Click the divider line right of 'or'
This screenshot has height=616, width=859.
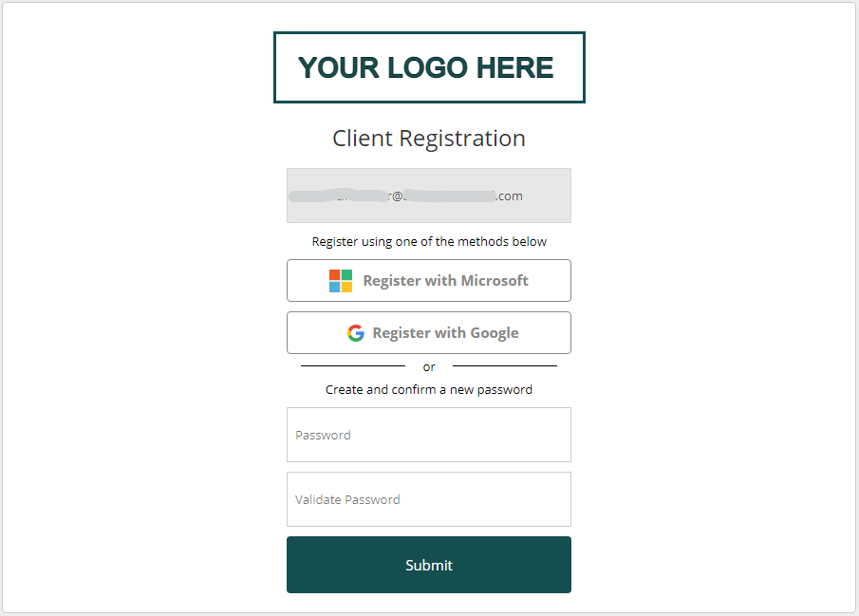click(505, 365)
